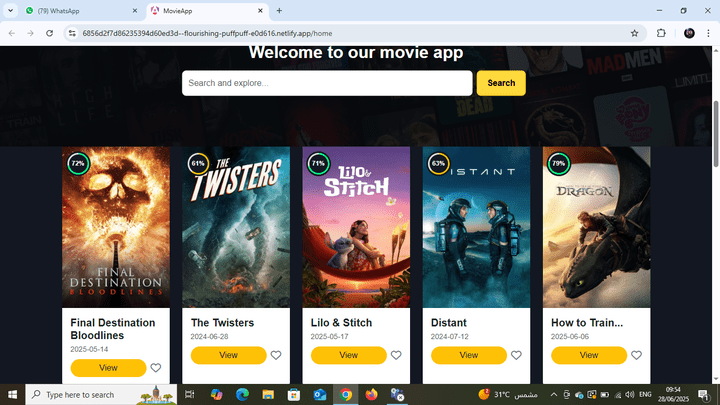
Task: Click the 63% rating badge
Action: 439,163
